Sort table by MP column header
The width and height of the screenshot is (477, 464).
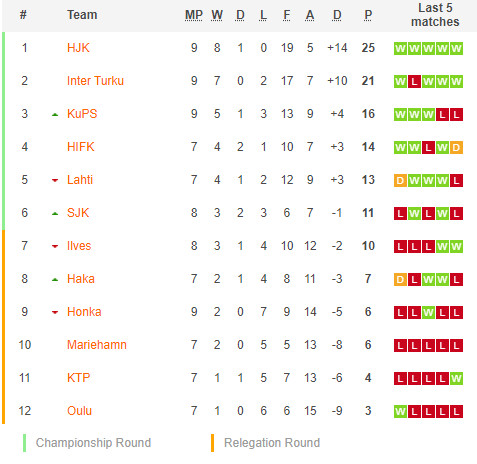(194, 15)
